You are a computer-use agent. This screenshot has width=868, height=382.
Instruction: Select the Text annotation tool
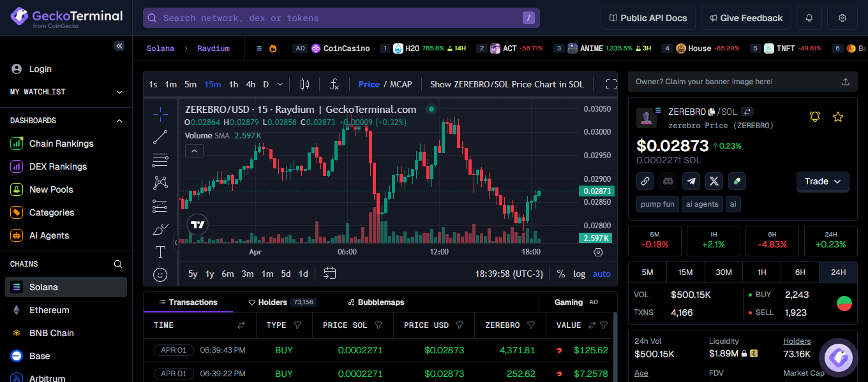tap(160, 252)
